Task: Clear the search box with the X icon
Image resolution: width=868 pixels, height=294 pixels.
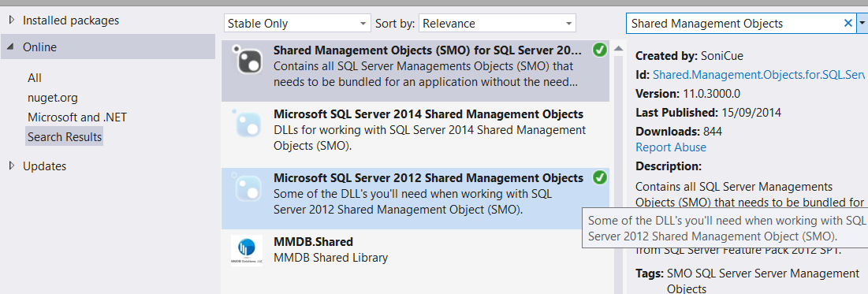Action: tap(848, 24)
